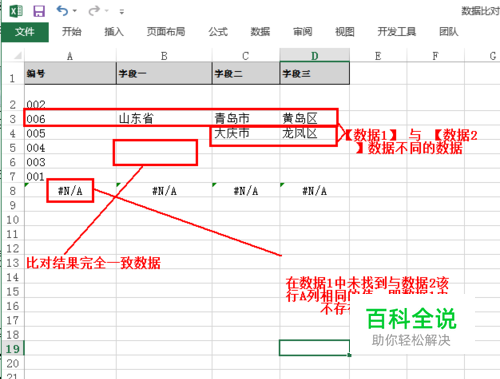Click the 字段二 header cell
Screen dimensions: 500x379
[246, 73]
